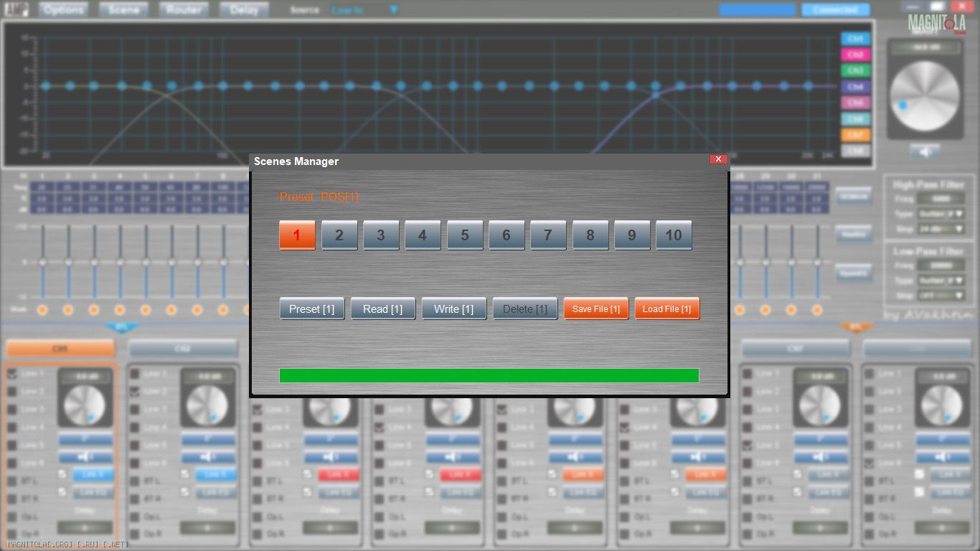Choose scene slot 4

(x=423, y=235)
